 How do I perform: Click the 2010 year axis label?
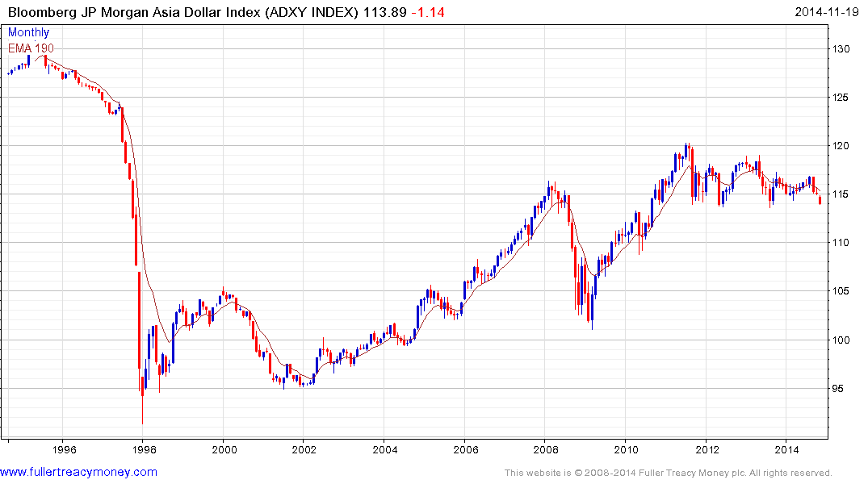point(626,449)
